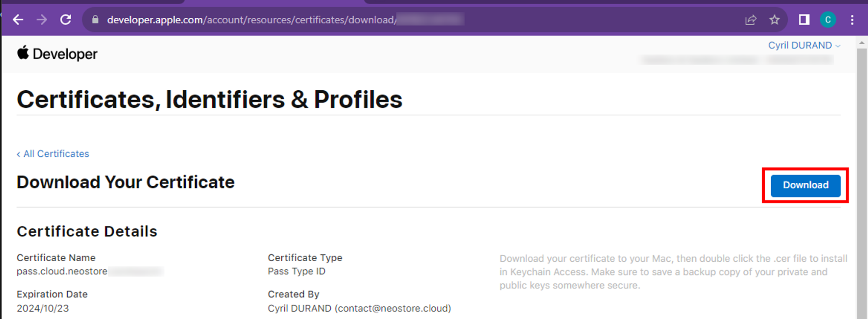Click the page scrollbar up arrow
The height and width of the screenshot is (319, 868).
[x=861, y=43]
